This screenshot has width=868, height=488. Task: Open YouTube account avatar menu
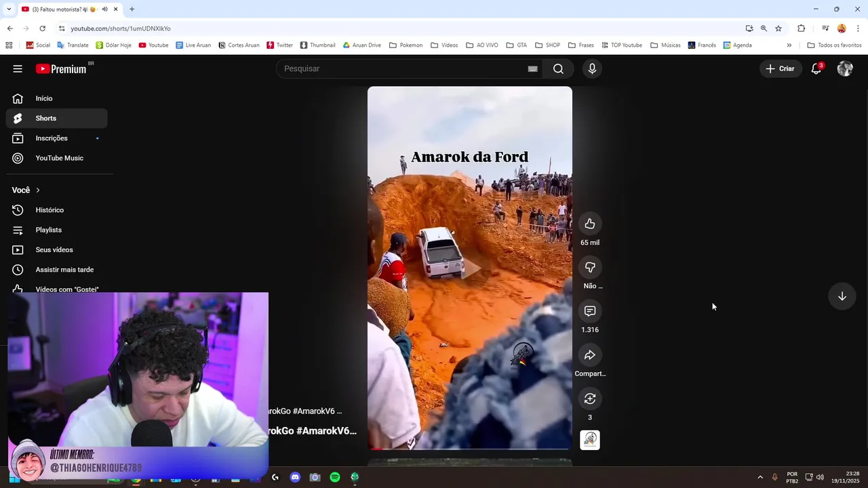coord(845,68)
